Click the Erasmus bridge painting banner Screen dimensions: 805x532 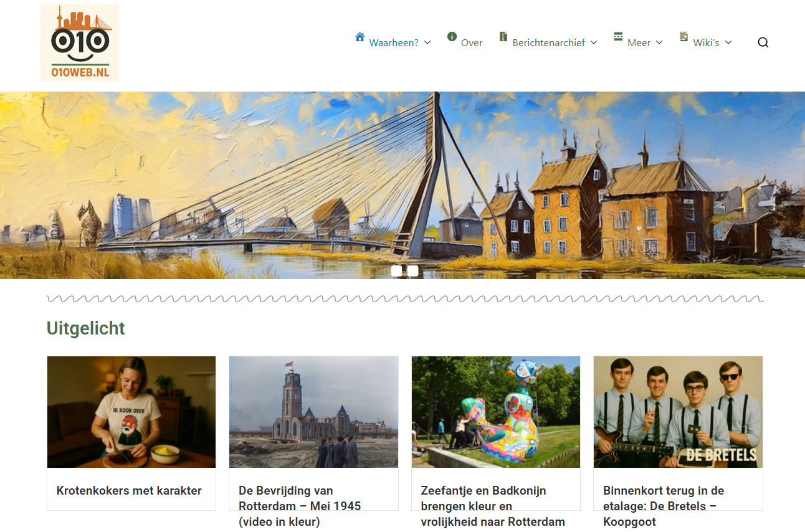tap(402, 185)
